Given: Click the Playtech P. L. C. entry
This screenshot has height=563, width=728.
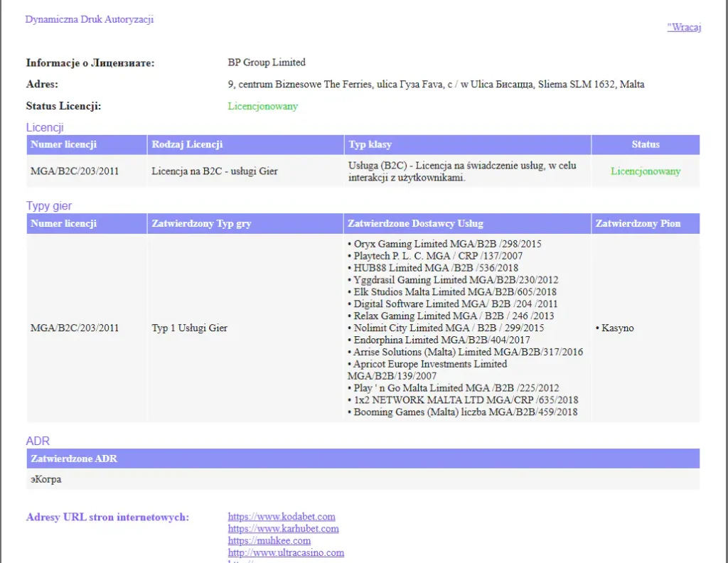Looking at the screenshot, I should coord(435,256).
